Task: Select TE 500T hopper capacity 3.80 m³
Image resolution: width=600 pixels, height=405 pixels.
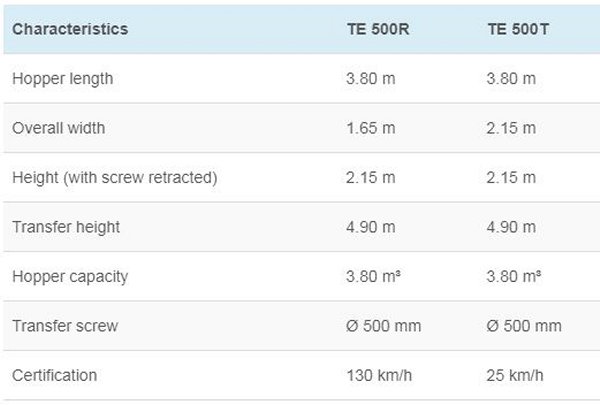Action: [x=515, y=276]
